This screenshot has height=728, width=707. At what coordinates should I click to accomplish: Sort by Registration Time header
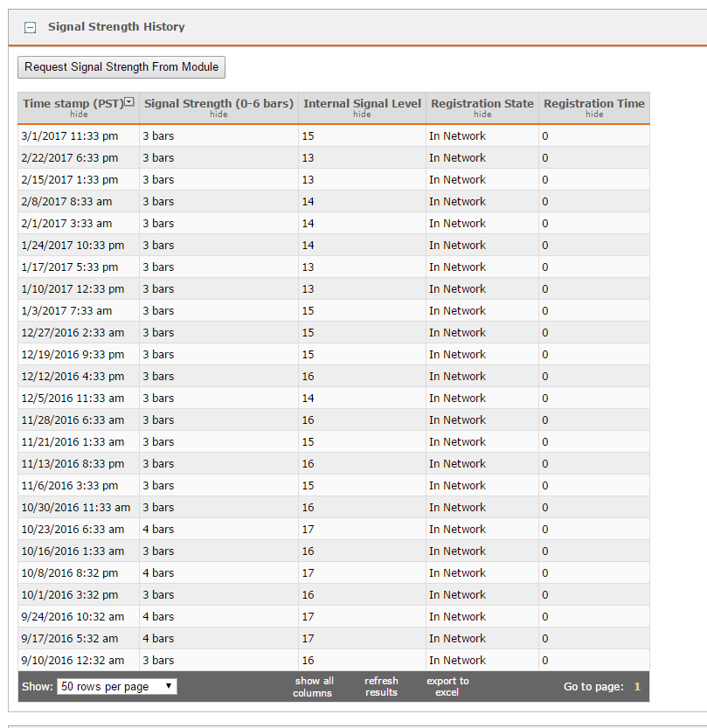pyautogui.click(x=594, y=103)
